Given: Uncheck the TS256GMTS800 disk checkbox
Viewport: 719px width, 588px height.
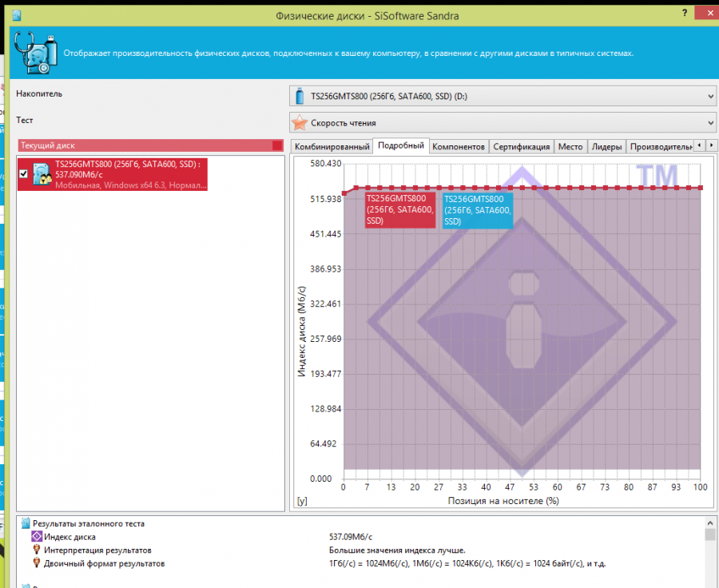Looking at the screenshot, I should pos(24,174).
